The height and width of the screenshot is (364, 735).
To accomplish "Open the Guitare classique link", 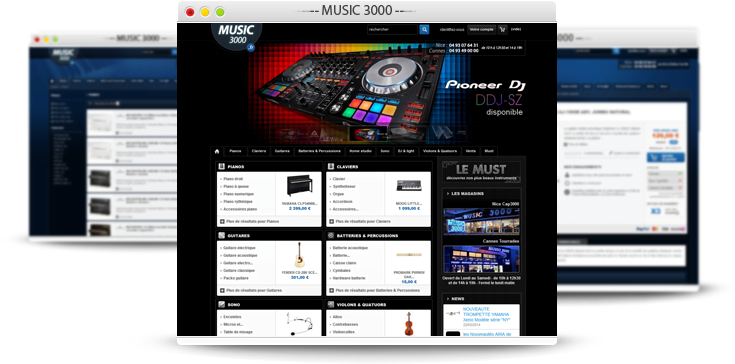I will coord(239,270).
